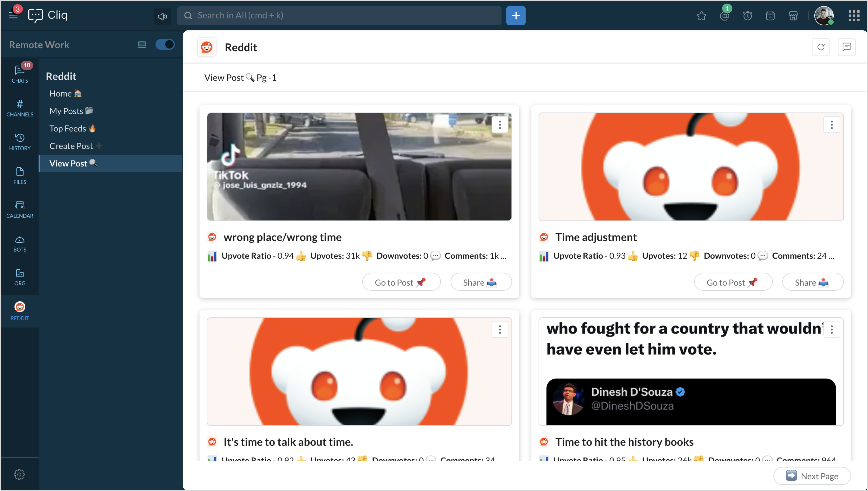868x491 pixels.
Task: Open the apps grid launcher icon
Action: click(854, 16)
